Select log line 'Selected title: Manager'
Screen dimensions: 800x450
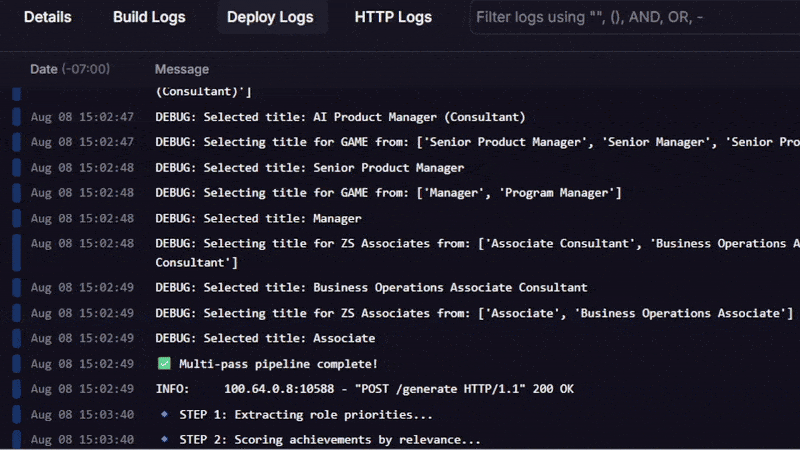258,218
